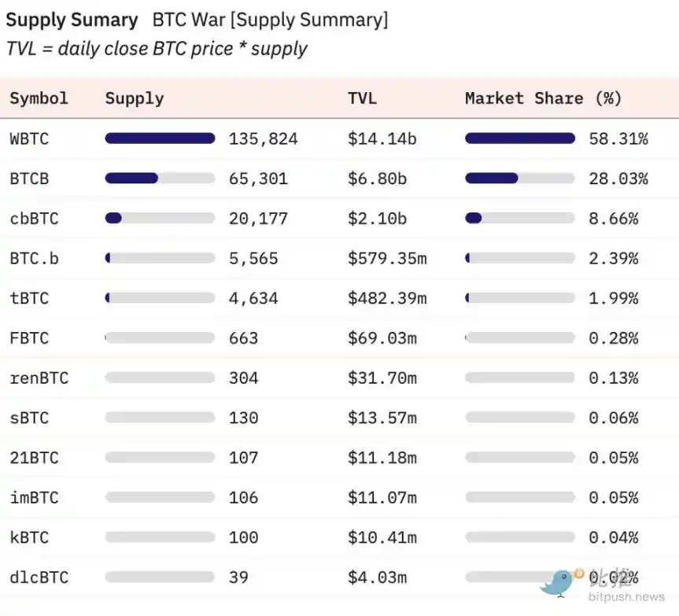Select the cbBTC symbol cell

coord(34,219)
